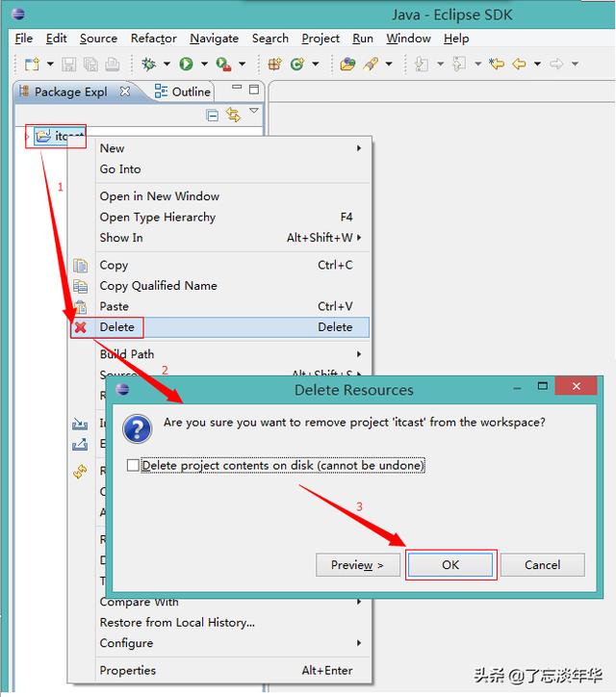Open the Refactor menu

point(153,39)
